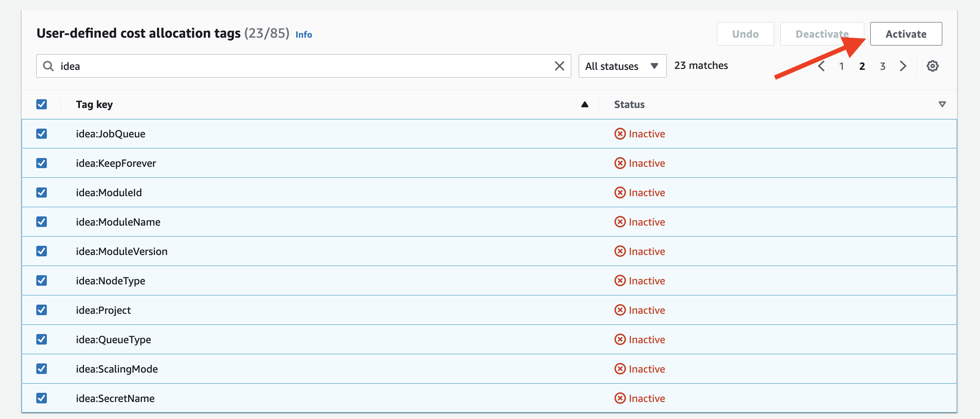Clear the search field with the X icon
Viewport: 980px width, 419px height.
click(x=559, y=66)
